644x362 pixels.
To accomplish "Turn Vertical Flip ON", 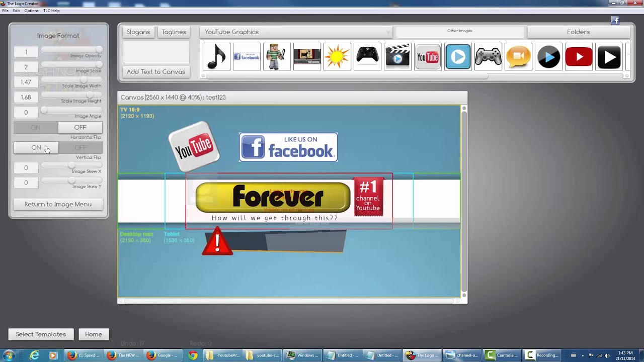I will pyautogui.click(x=36, y=147).
